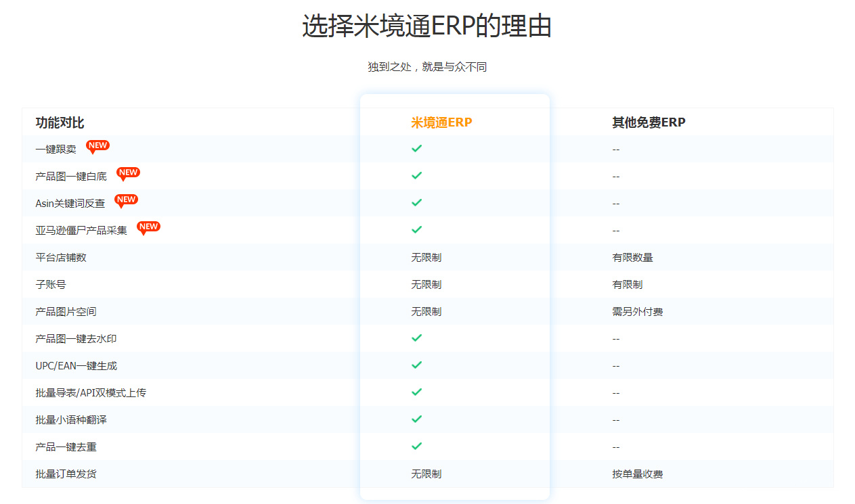
Task: Click the 功能对比 header label
Action: pyautogui.click(x=60, y=122)
